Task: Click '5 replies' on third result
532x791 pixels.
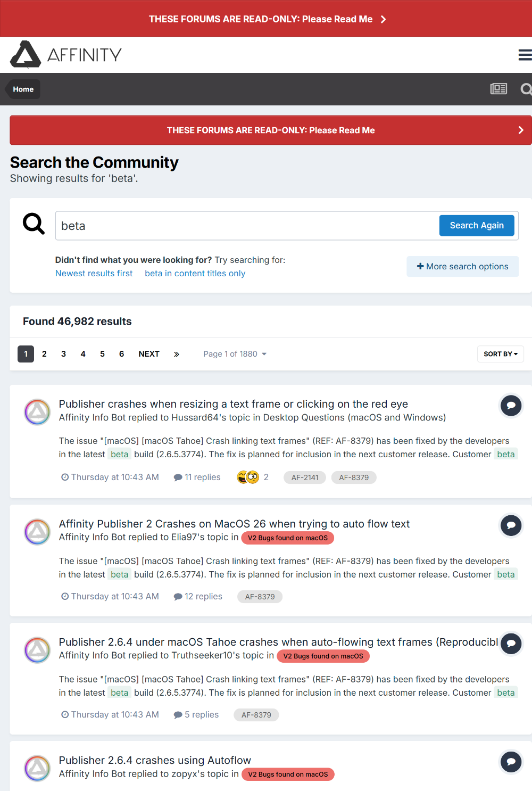Action: [196, 714]
